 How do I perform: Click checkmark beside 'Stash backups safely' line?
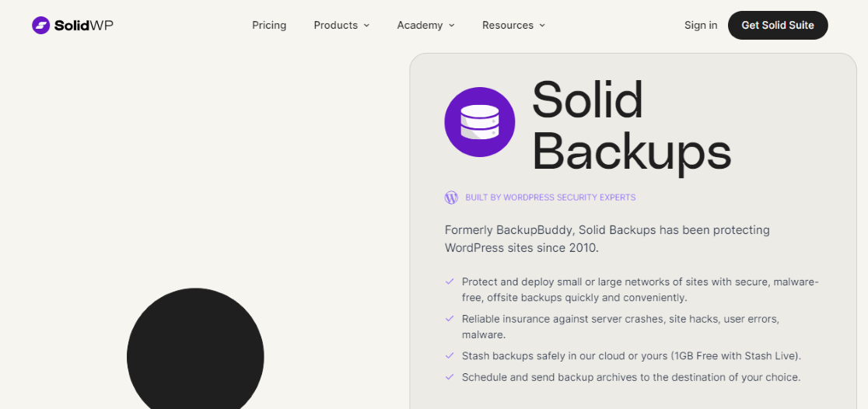coord(450,355)
